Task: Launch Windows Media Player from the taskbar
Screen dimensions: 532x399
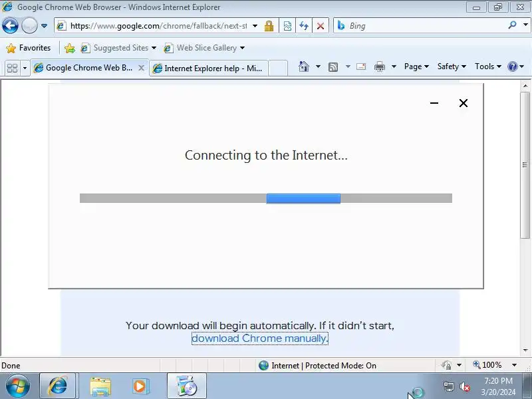Action: tap(140, 386)
